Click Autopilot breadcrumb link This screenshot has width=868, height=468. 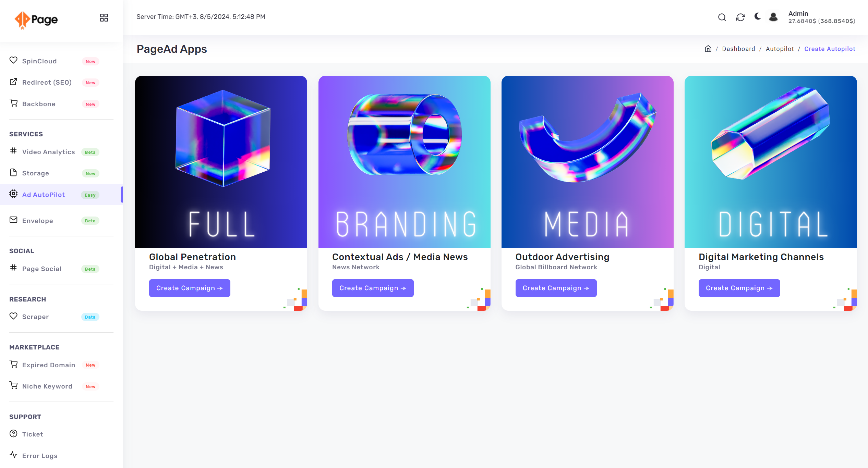780,48
